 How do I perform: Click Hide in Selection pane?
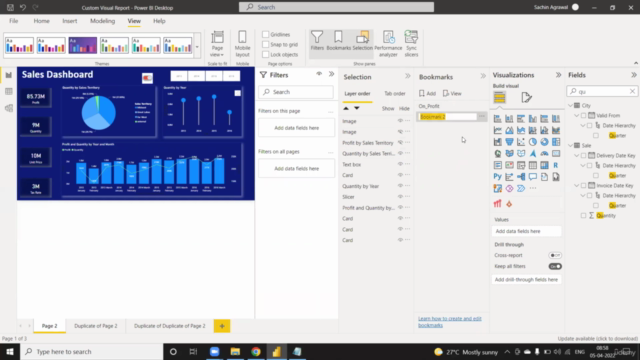(x=404, y=108)
